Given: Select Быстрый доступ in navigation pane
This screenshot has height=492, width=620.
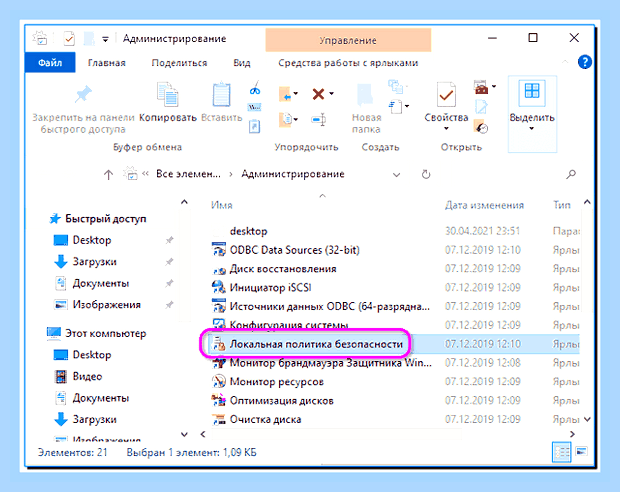Looking at the screenshot, I should 106,219.
